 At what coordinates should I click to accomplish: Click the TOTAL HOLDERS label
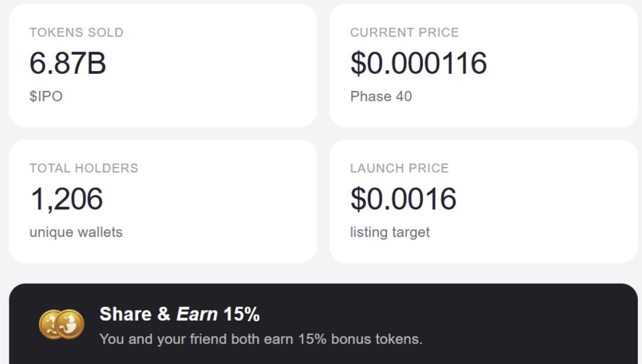(x=84, y=168)
